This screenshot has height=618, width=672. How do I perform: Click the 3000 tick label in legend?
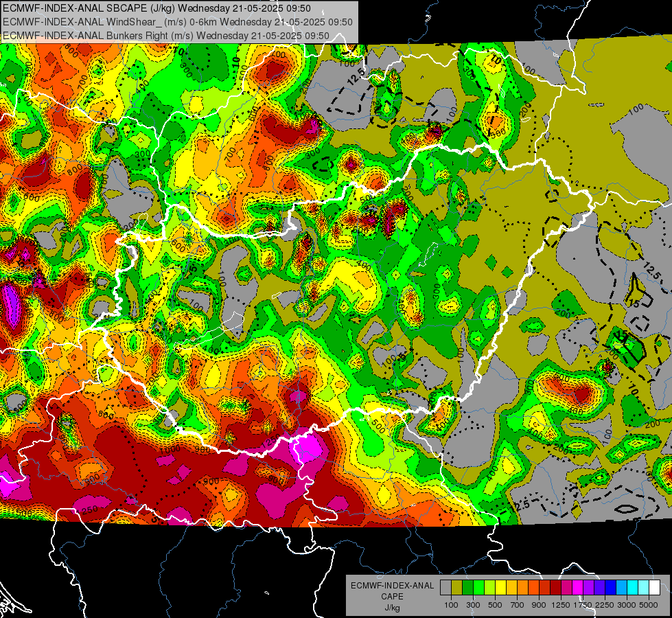(627, 605)
